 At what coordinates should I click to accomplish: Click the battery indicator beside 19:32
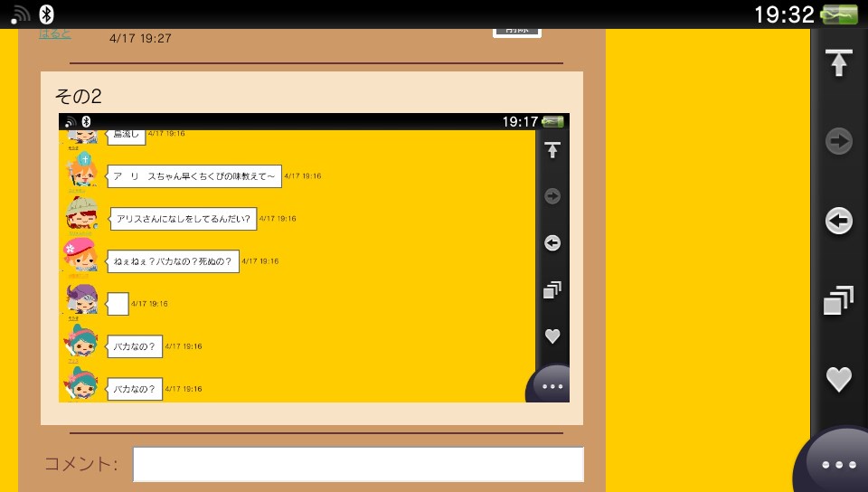pos(839,14)
